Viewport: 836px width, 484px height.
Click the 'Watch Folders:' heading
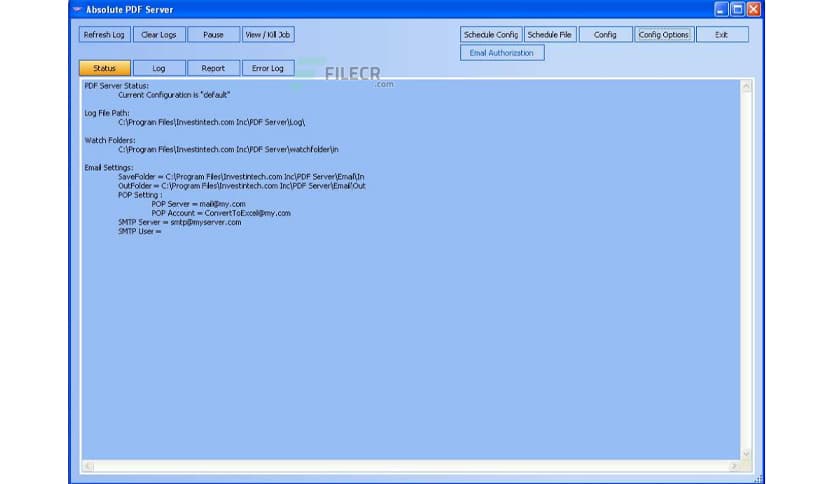click(110, 140)
